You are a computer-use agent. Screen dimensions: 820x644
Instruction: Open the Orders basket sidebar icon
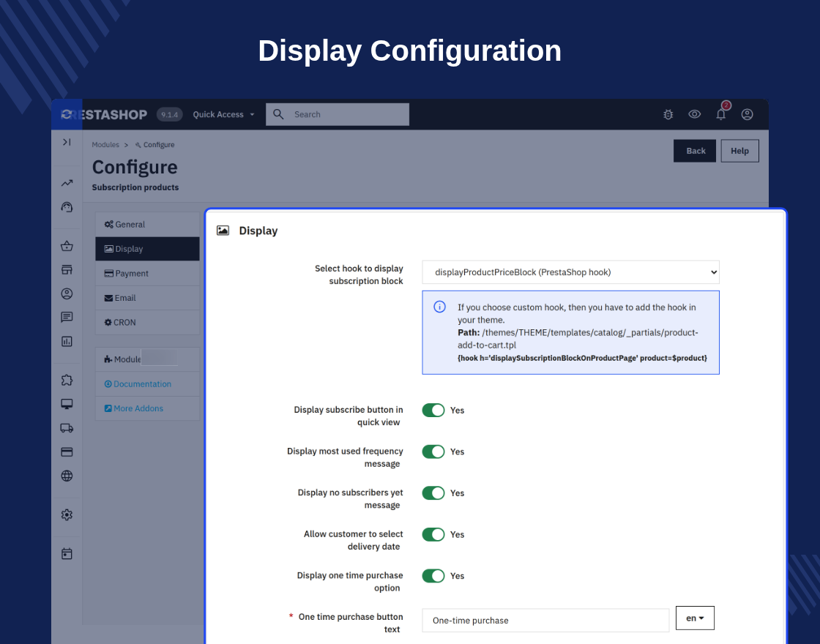[67, 246]
